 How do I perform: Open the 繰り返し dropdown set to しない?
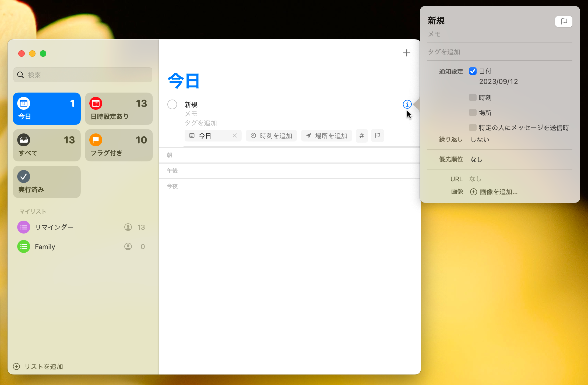pyautogui.click(x=480, y=139)
